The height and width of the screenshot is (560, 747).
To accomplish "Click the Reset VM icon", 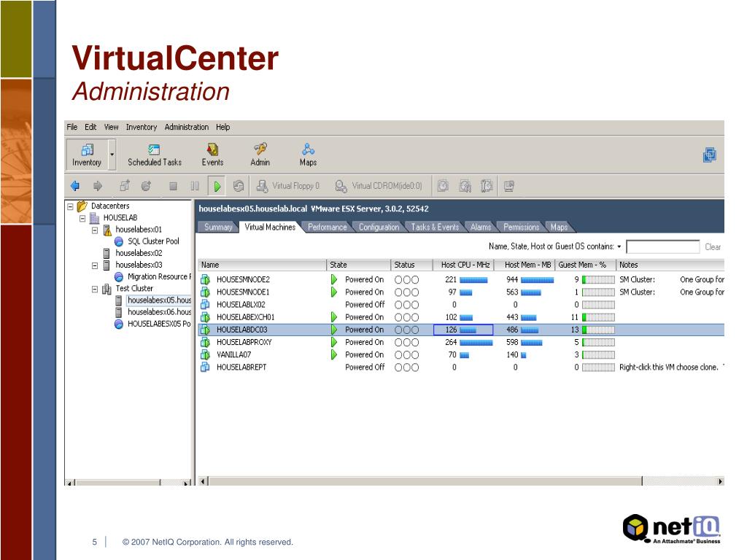I will point(239,186).
